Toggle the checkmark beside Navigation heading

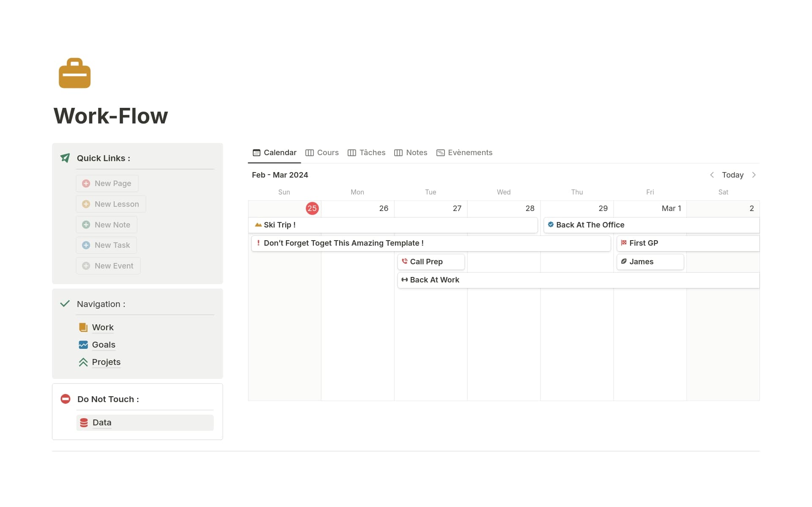(x=65, y=303)
